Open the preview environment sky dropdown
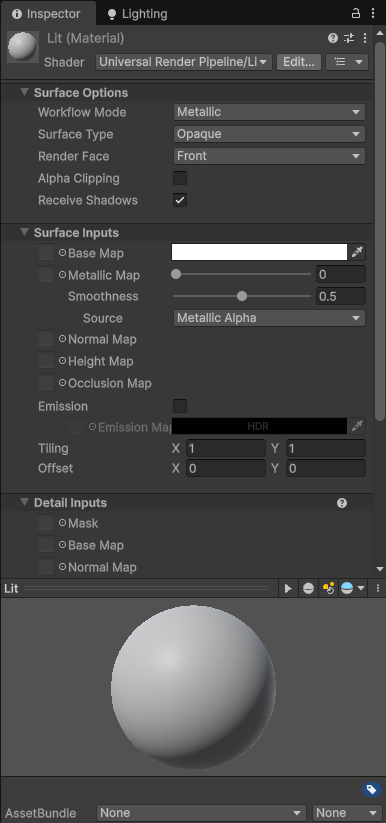The height and width of the screenshot is (823, 386). 352,588
